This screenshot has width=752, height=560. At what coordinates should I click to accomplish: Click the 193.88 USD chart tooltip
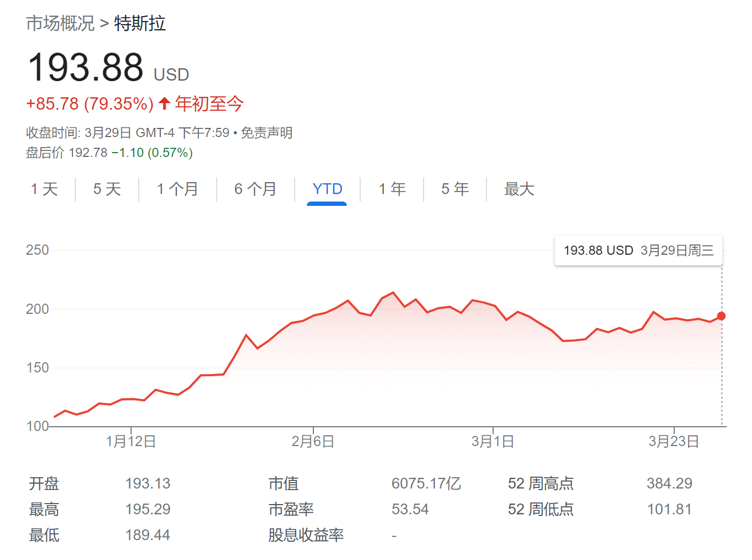[639, 250]
